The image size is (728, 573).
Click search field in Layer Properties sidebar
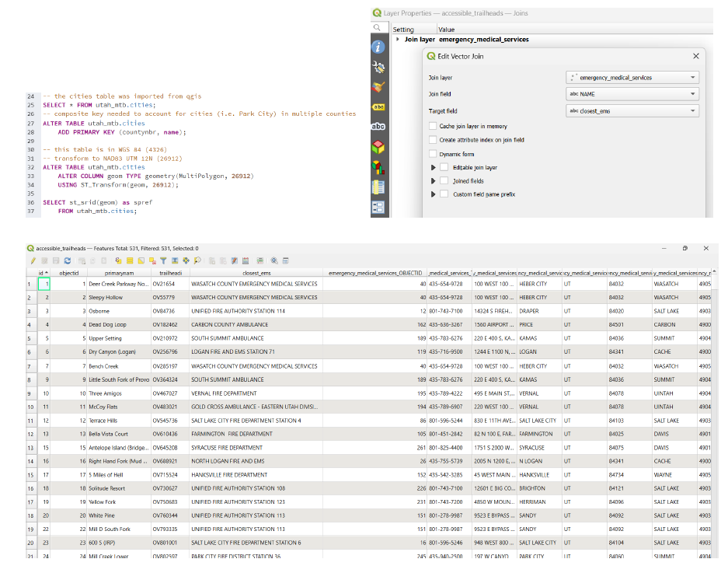pos(380,28)
